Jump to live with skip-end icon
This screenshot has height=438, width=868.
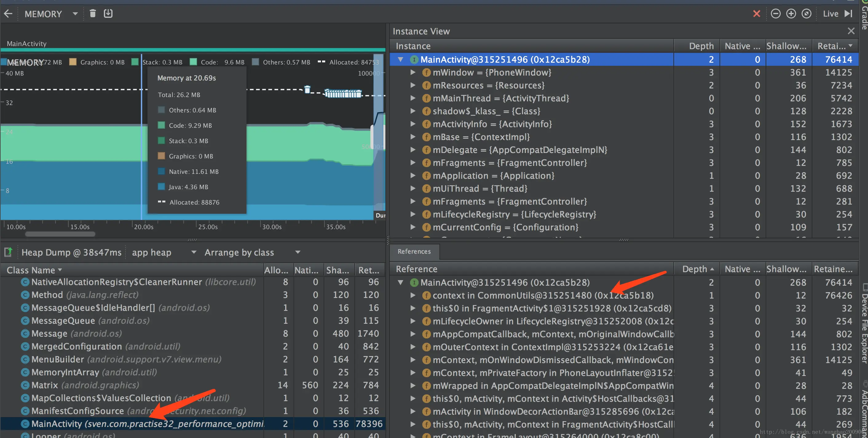(x=848, y=14)
